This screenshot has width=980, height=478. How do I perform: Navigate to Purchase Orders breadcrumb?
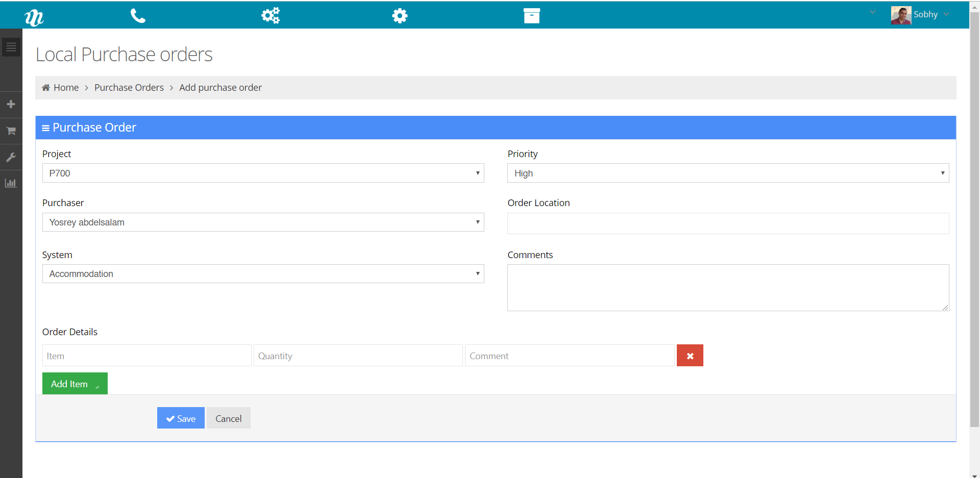pyautogui.click(x=129, y=88)
